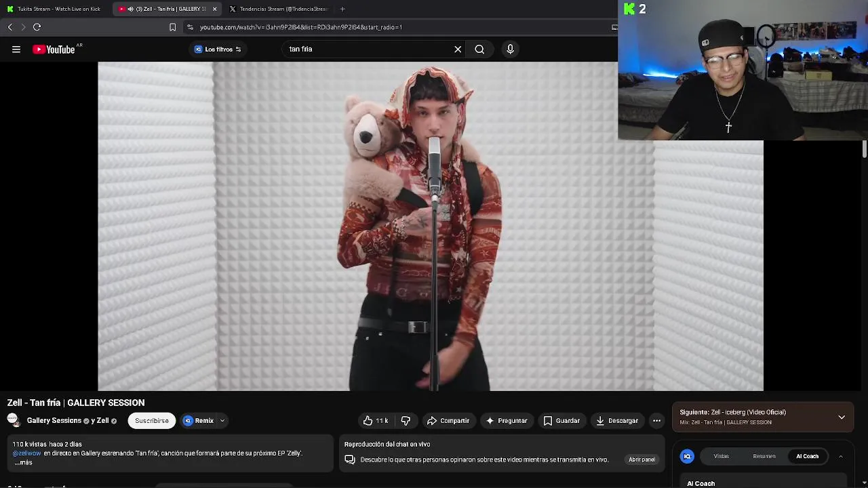Subscribe with the Suscribirse button
Screen dimensions: 868x488
coord(152,421)
